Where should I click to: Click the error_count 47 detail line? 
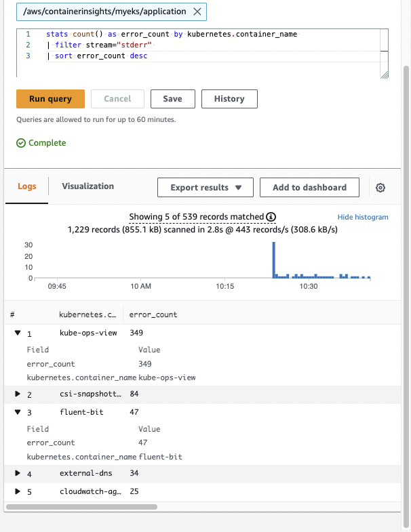click(x=87, y=443)
